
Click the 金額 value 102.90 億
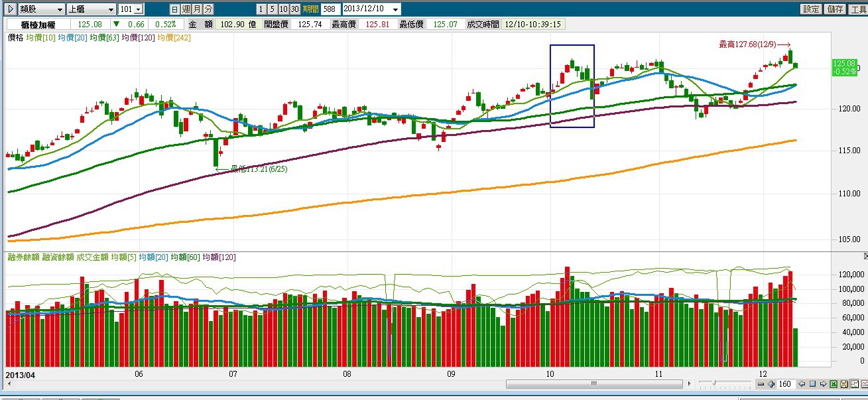click(237, 24)
